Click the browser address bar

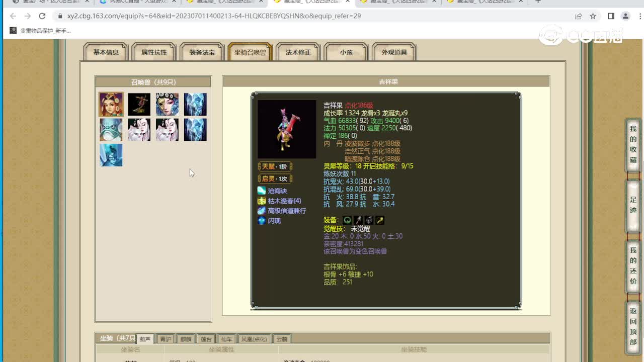click(x=317, y=16)
